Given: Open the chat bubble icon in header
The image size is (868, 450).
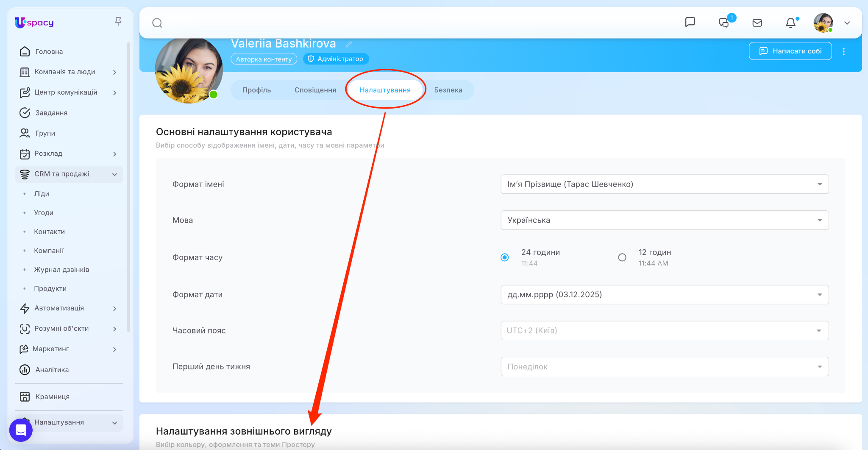Looking at the screenshot, I should [x=690, y=22].
